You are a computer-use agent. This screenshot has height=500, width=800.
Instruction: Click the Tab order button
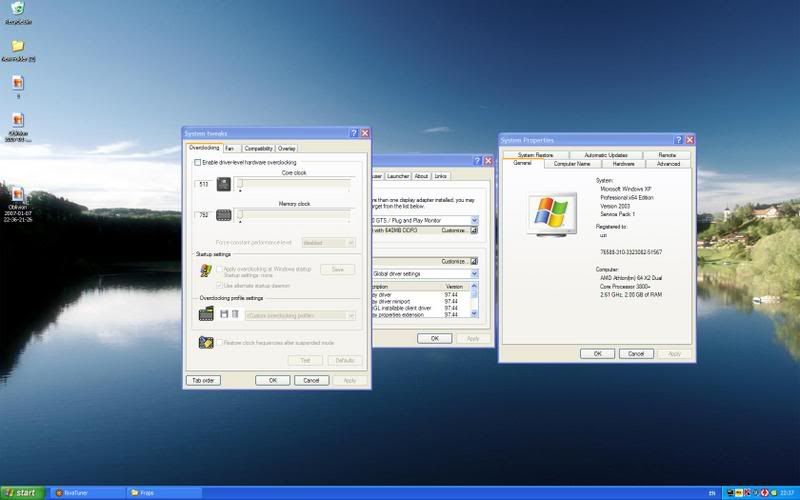tap(204, 381)
